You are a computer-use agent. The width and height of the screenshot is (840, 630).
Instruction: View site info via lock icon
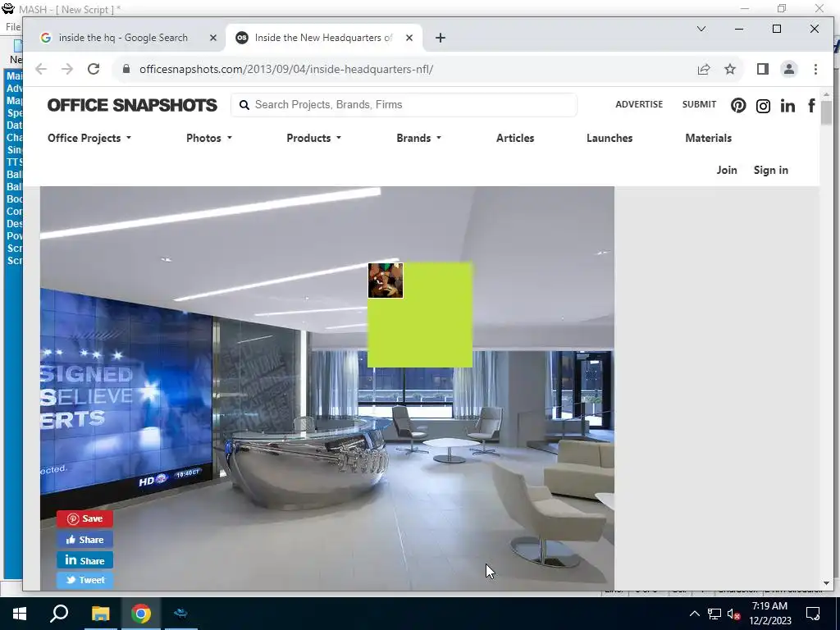click(126, 69)
